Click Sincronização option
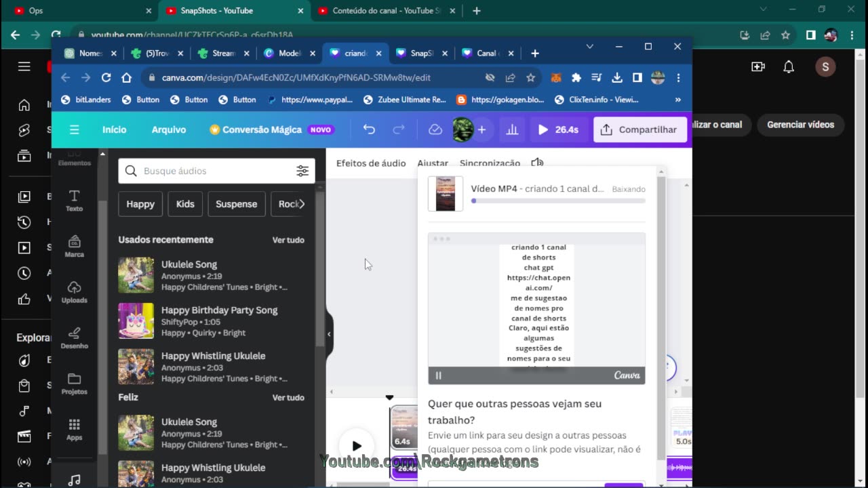This screenshot has height=488, width=868. click(x=490, y=163)
